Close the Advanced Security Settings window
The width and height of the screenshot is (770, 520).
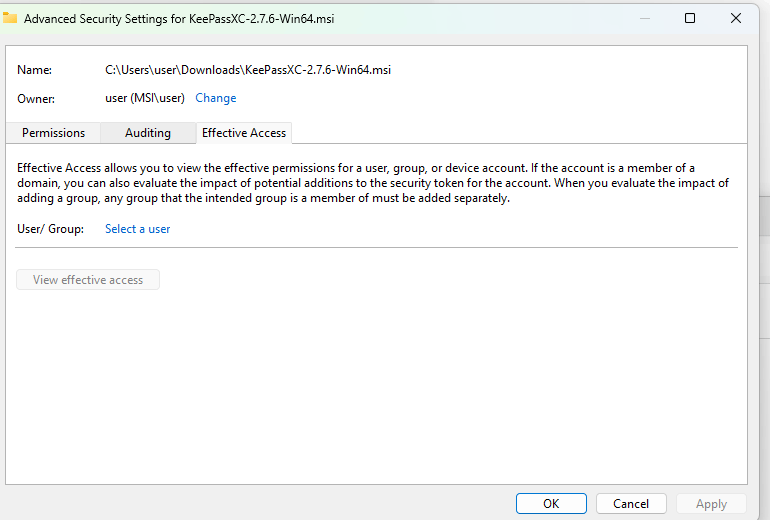click(x=736, y=19)
